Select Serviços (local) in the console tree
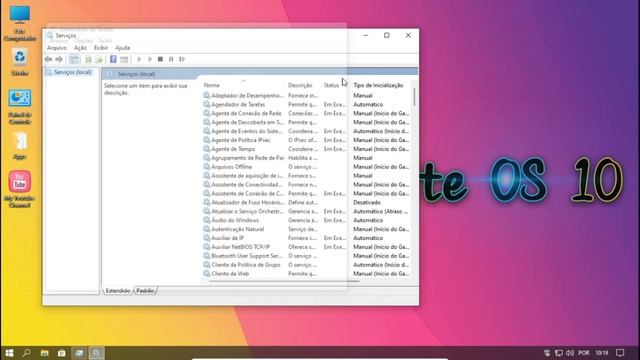Image resolution: width=640 pixels, height=360 pixels. [72, 72]
